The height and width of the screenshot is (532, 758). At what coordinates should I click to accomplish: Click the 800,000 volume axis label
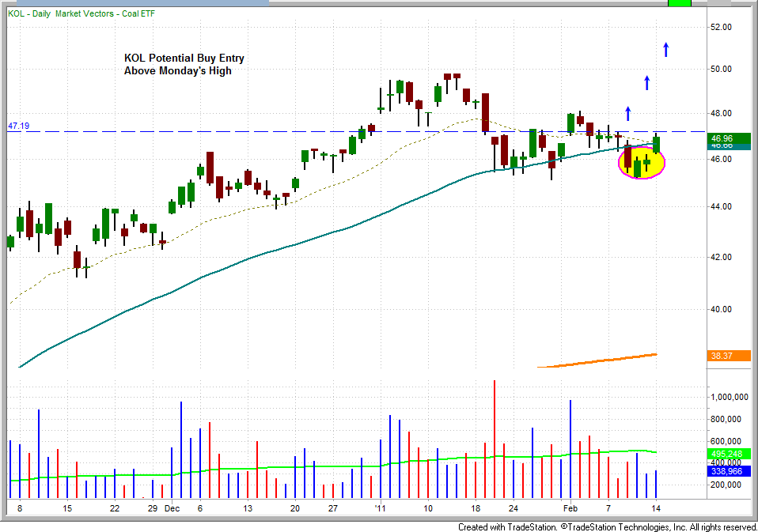coord(725,419)
